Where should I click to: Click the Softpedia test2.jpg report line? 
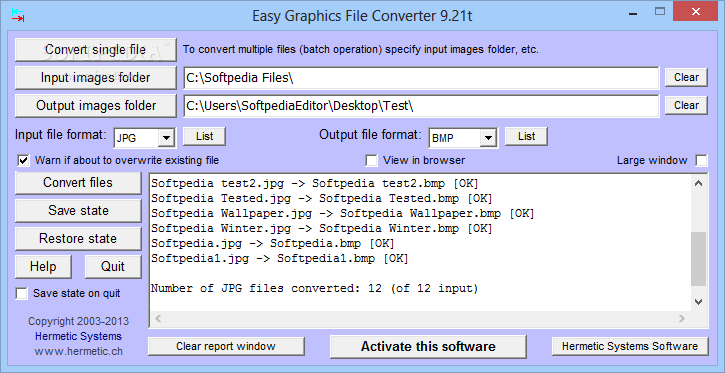[314, 183]
